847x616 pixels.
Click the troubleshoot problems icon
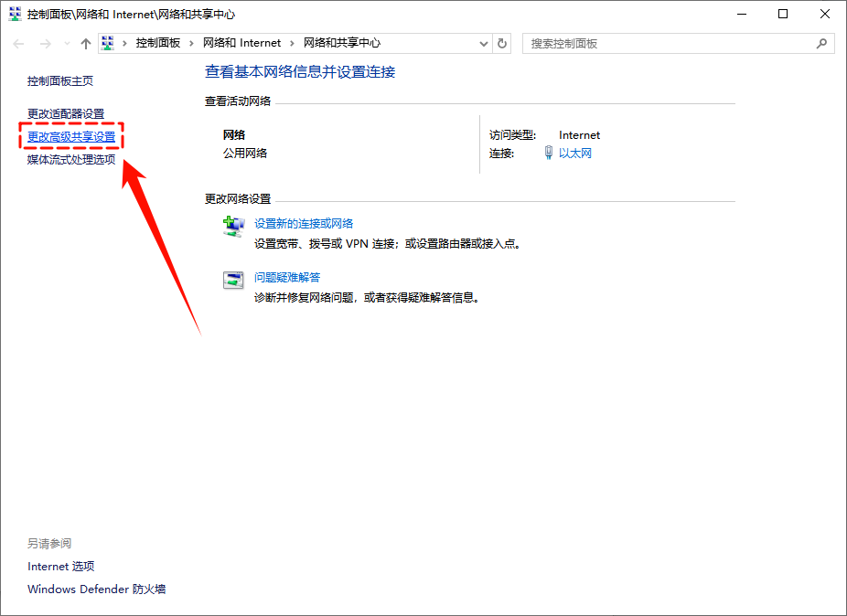234,279
